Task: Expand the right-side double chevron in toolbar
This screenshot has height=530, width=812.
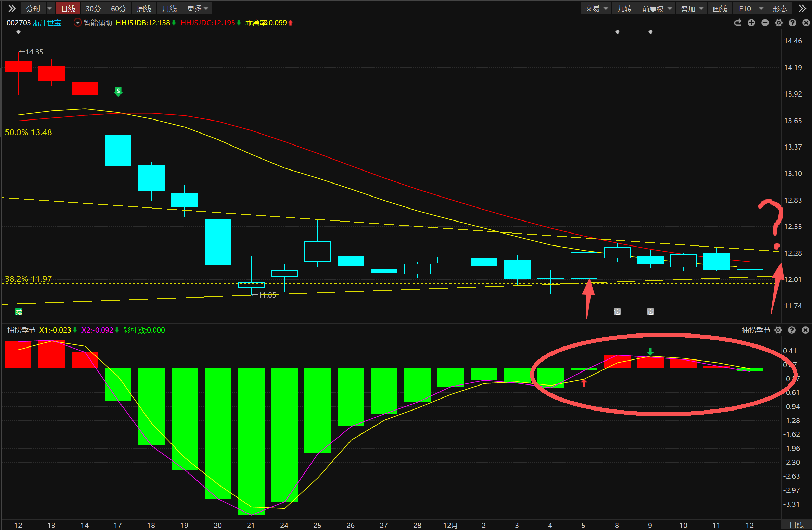Action: [x=802, y=9]
